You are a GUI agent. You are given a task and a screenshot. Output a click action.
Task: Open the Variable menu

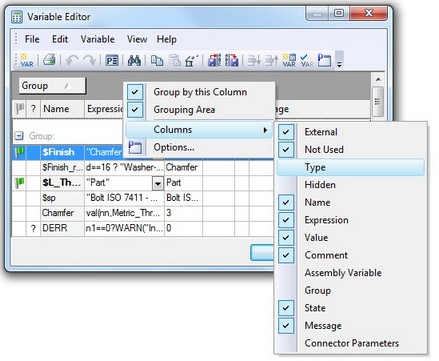click(98, 39)
